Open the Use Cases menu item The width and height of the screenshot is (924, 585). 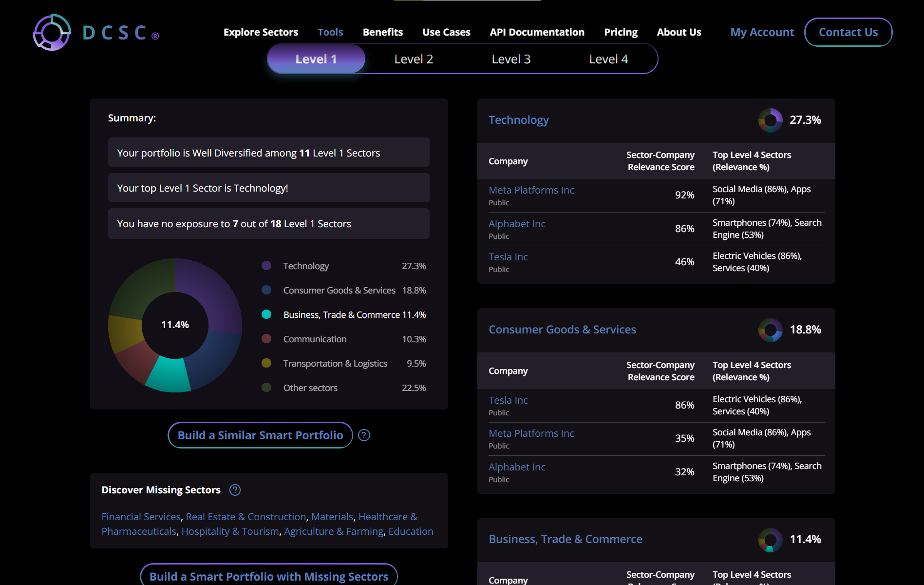[446, 32]
